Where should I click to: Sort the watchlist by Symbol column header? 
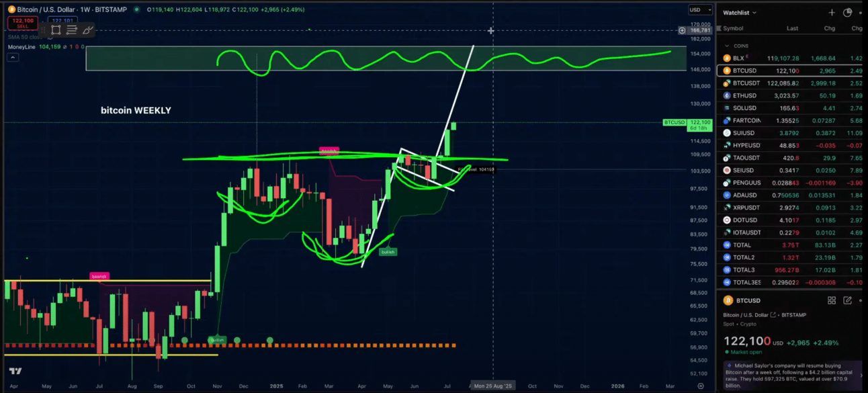pyautogui.click(x=733, y=28)
